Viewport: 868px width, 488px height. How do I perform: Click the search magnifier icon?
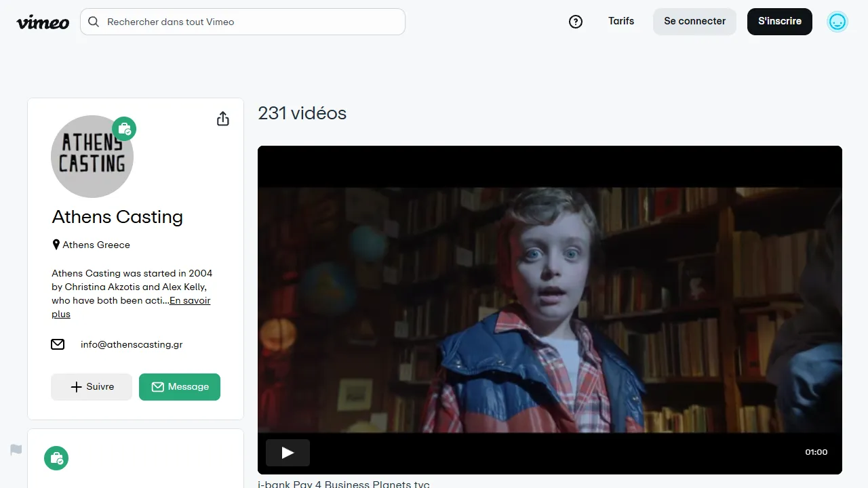tap(94, 22)
